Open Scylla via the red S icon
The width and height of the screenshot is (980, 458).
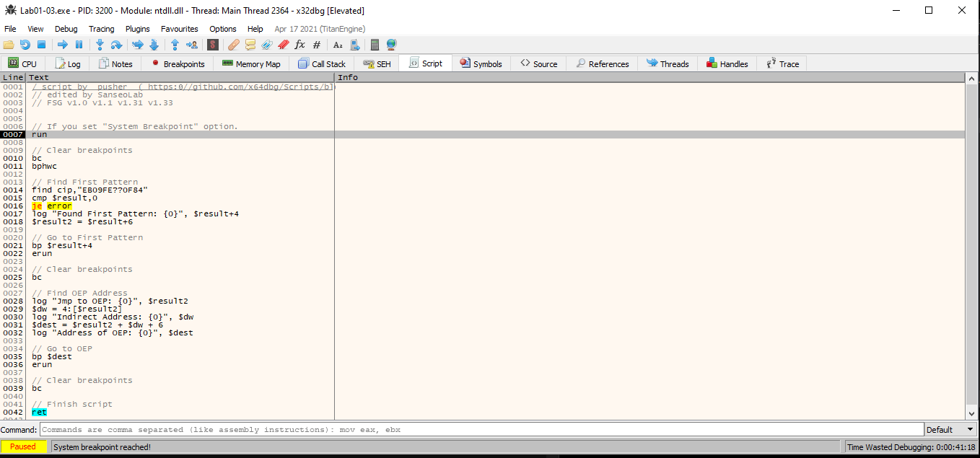click(212, 45)
